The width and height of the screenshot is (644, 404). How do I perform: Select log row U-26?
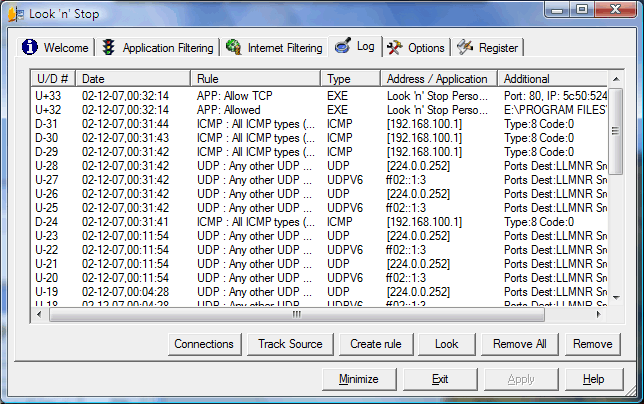click(320, 193)
